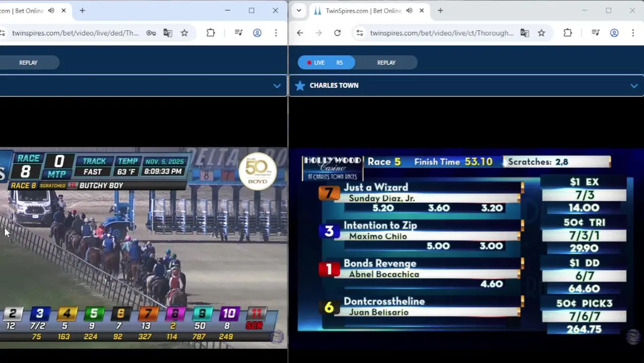Go back in the right window

point(300,33)
